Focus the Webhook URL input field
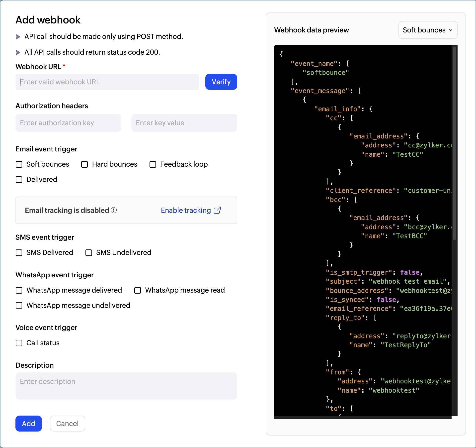476x448 pixels. [x=107, y=82]
